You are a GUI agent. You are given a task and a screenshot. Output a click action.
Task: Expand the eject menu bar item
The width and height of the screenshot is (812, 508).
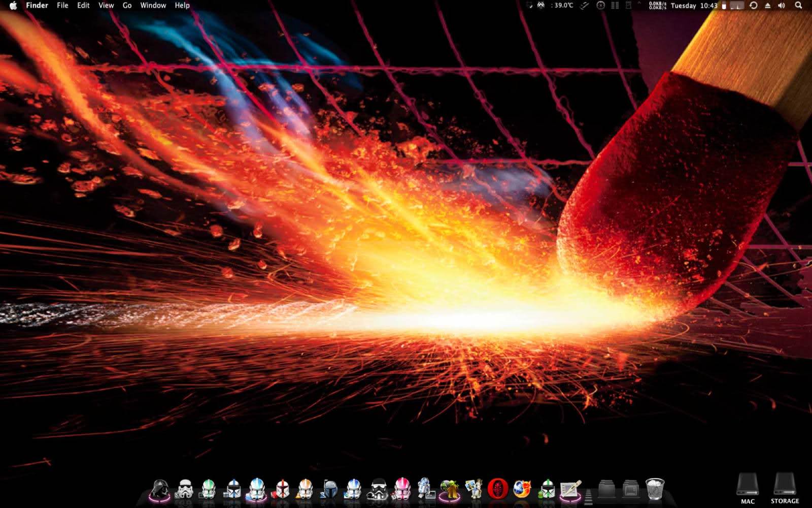point(767,6)
